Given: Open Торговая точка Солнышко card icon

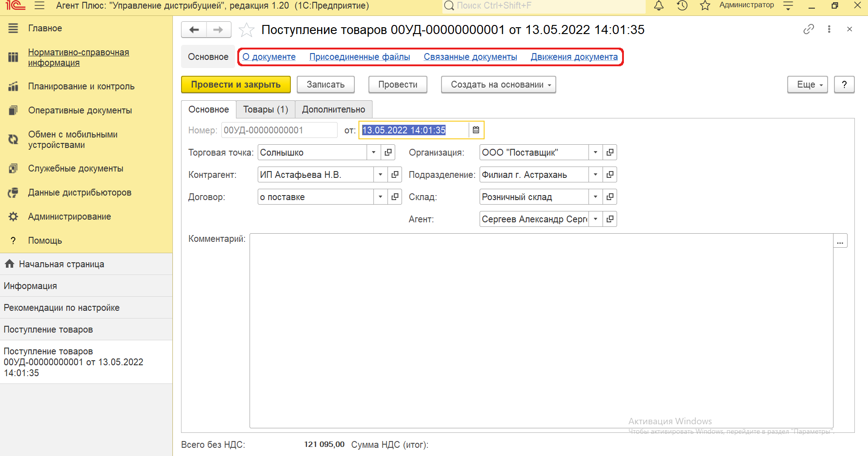Looking at the screenshot, I should point(388,152).
